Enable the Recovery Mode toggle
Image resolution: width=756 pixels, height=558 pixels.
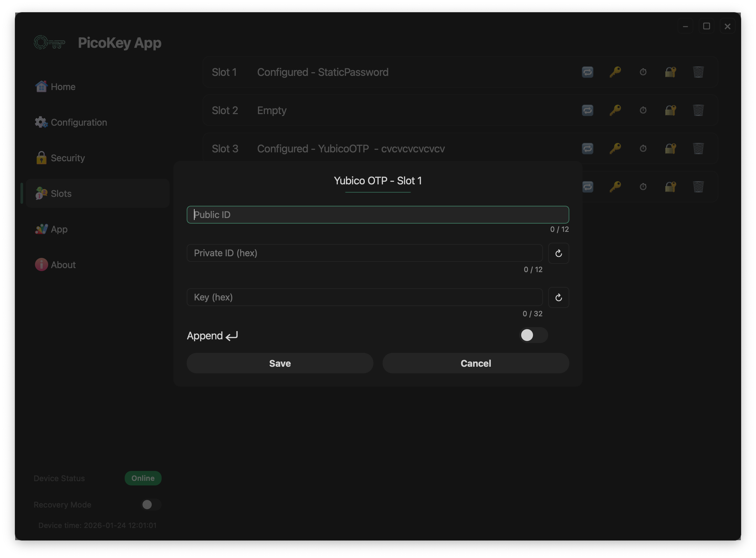coord(151,505)
